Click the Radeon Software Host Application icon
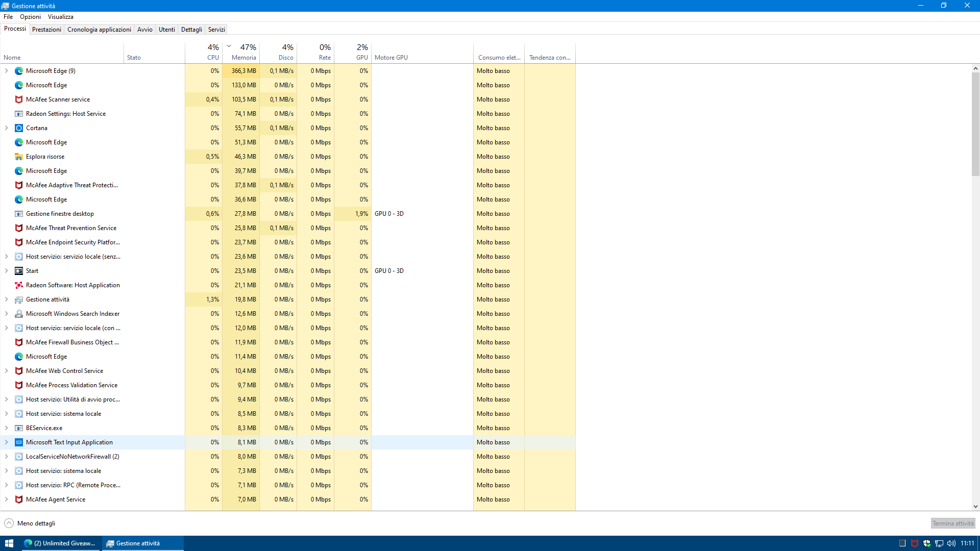980x551 pixels. coord(19,285)
